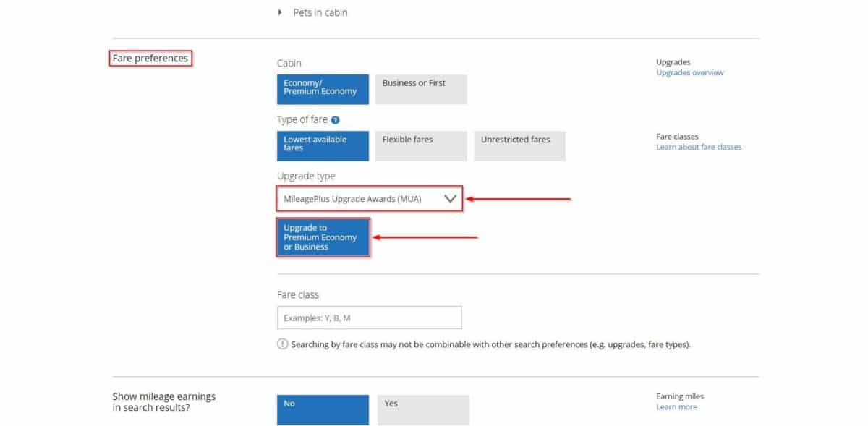This screenshot has height=426, width=868.
Task: Click the Type of fare help icon
Action: (x=336, y=120)
